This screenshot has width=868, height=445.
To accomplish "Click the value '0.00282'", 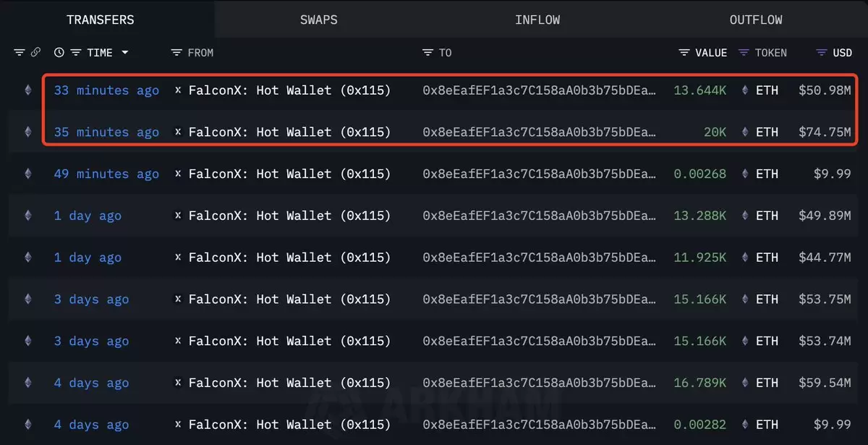I will pos(699,425).
